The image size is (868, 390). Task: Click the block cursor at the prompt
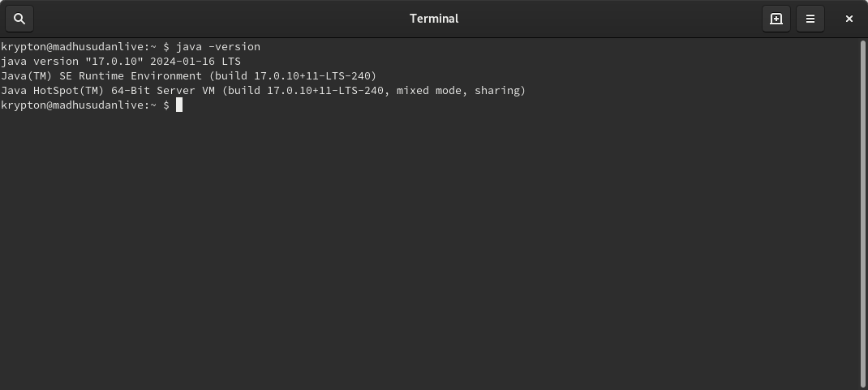178,105
